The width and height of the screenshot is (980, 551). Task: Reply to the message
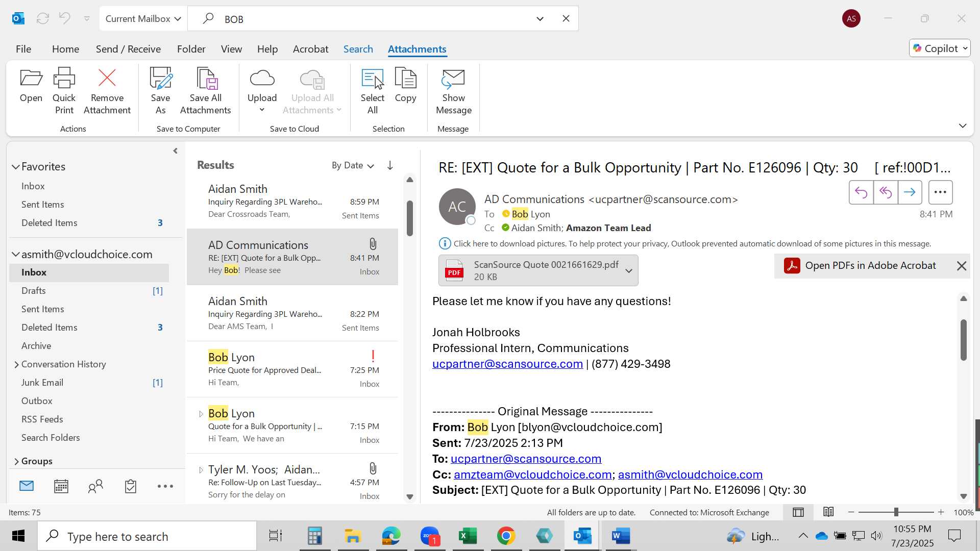pyautogui.click(x=861, y=192)
